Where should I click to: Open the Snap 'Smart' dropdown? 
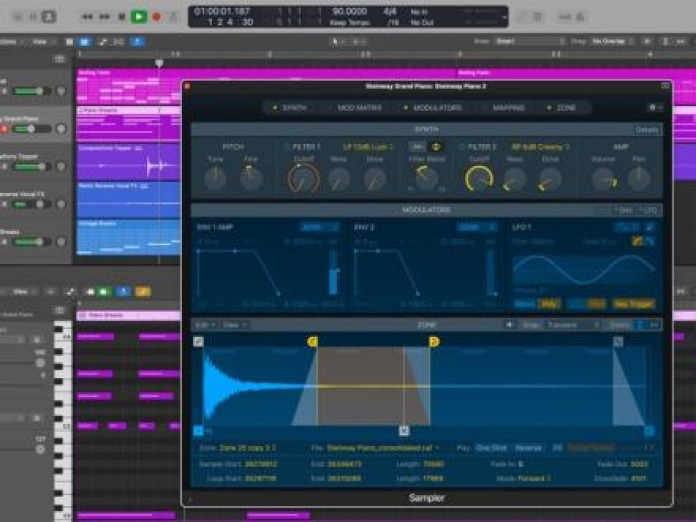[530, 41]
